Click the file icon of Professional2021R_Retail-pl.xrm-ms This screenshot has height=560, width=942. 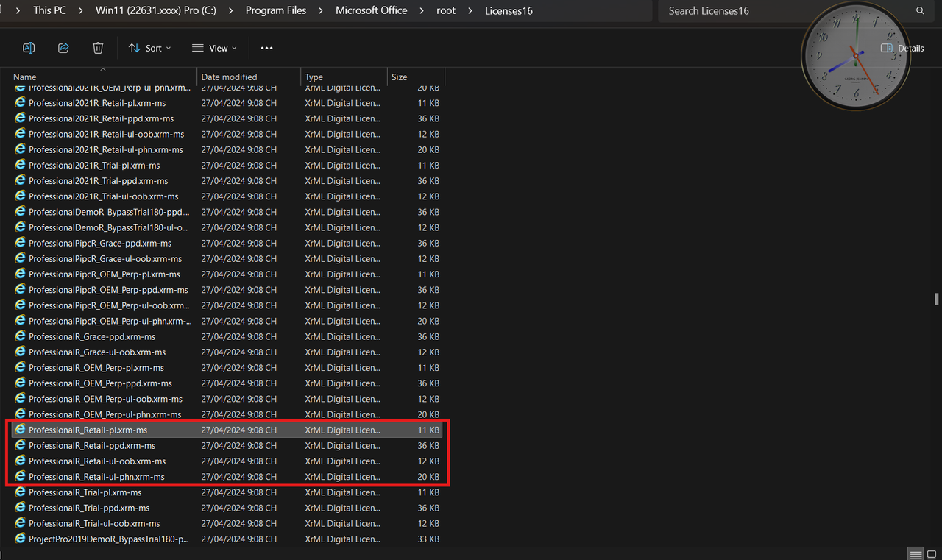click(20, 103)
